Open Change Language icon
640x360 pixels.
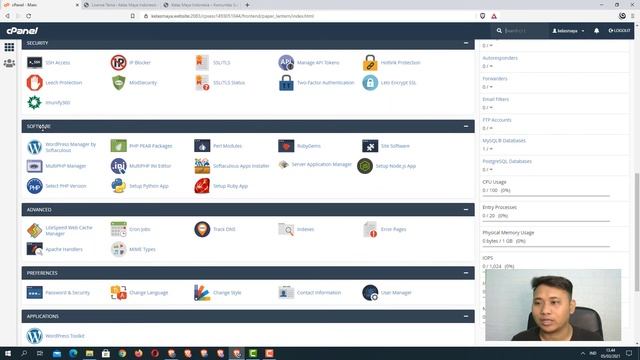pos(118,293)
